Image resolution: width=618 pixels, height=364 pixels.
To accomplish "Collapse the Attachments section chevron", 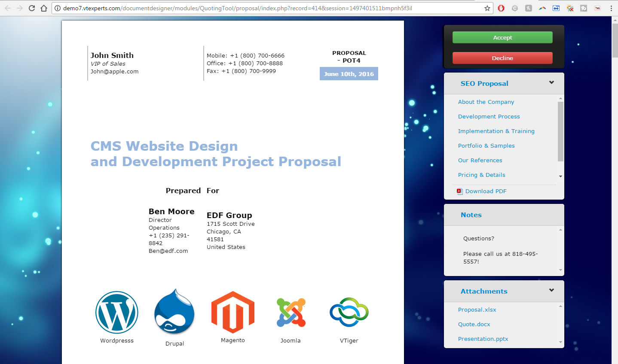I will (x=551, y=290).
